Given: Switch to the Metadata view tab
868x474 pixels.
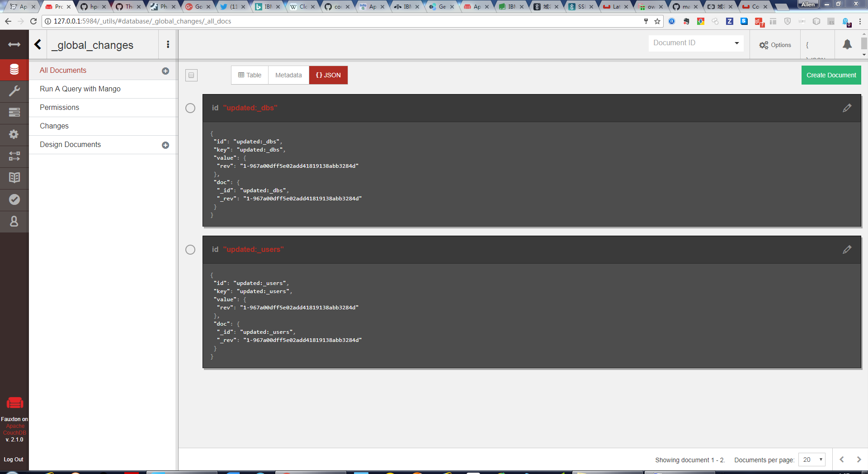Looking at the screenshot, I should (288, 75).
